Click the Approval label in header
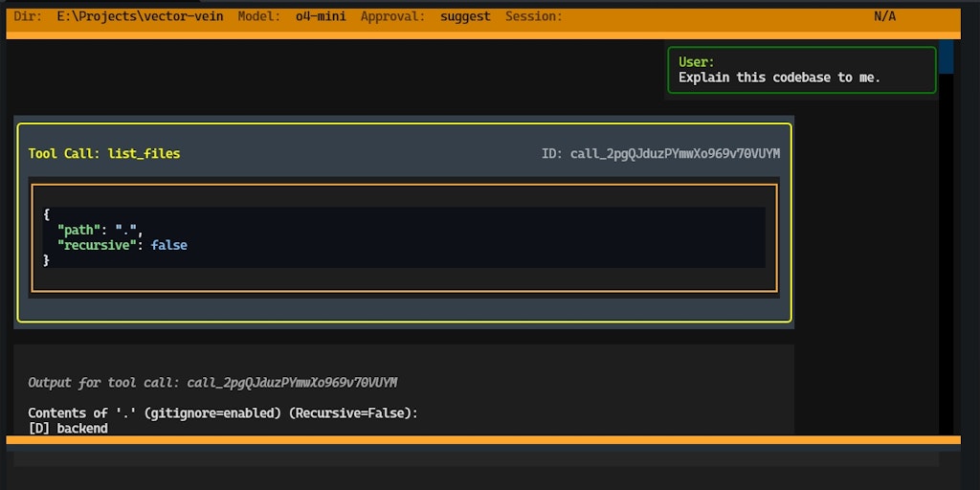Screen dimensions: 980x490 tap(392, 17)
